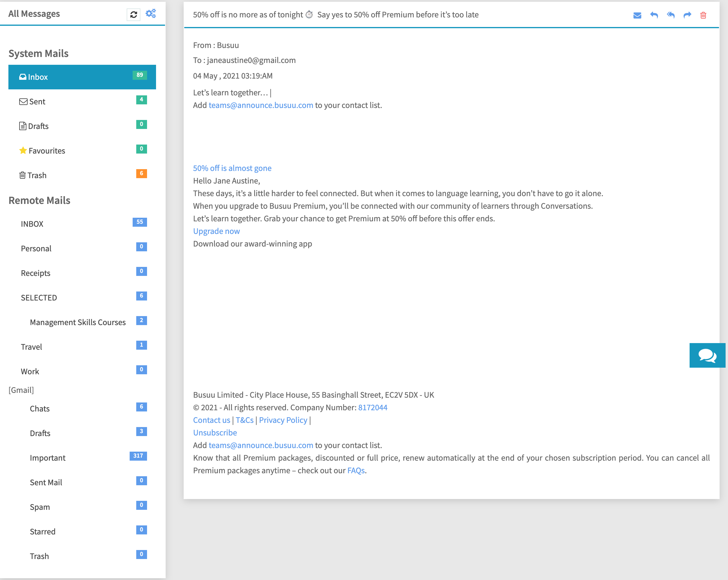Select the Personal remote folder

point(82,249)
